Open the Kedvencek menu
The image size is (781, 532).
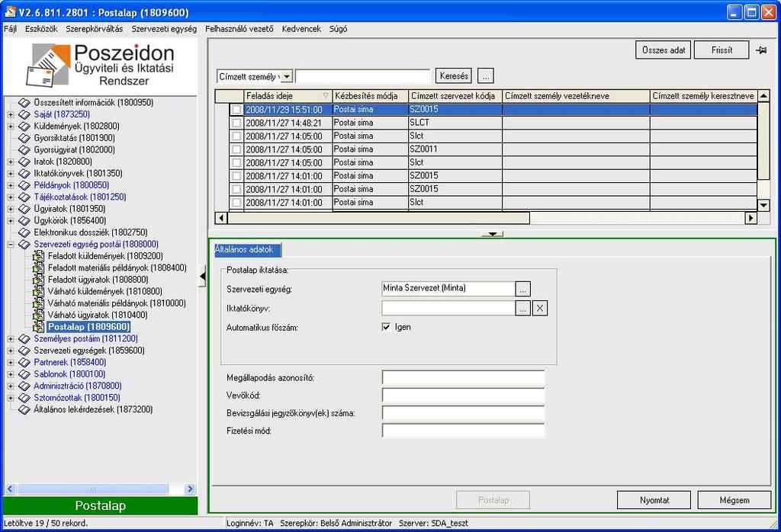(301, 29)
